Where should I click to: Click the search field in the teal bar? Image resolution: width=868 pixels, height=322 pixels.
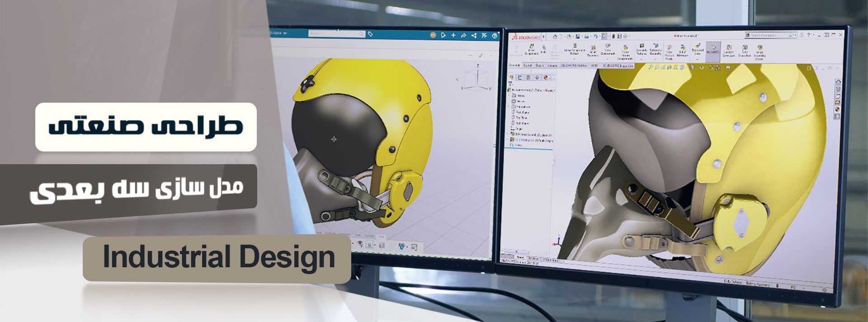336,34
